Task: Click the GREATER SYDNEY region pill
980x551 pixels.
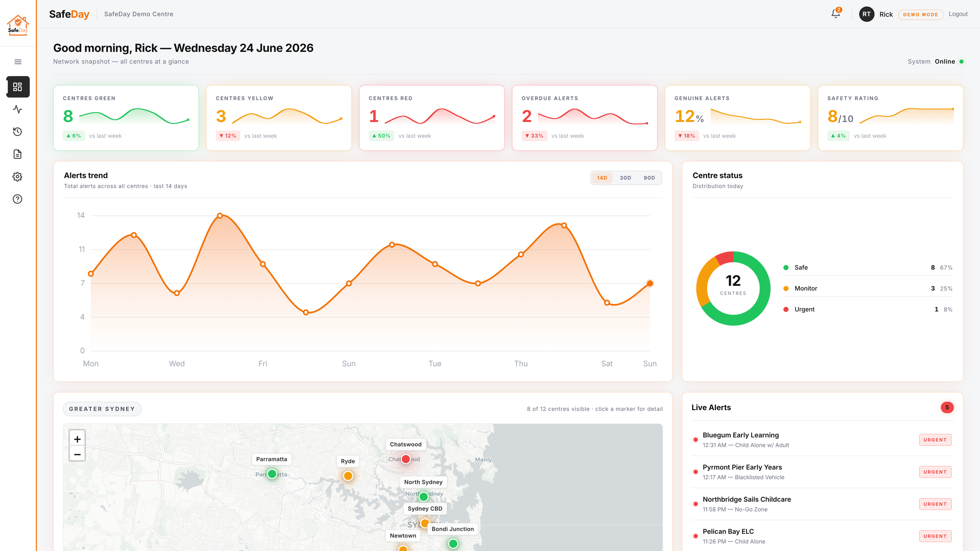Action: click(102, 409)
